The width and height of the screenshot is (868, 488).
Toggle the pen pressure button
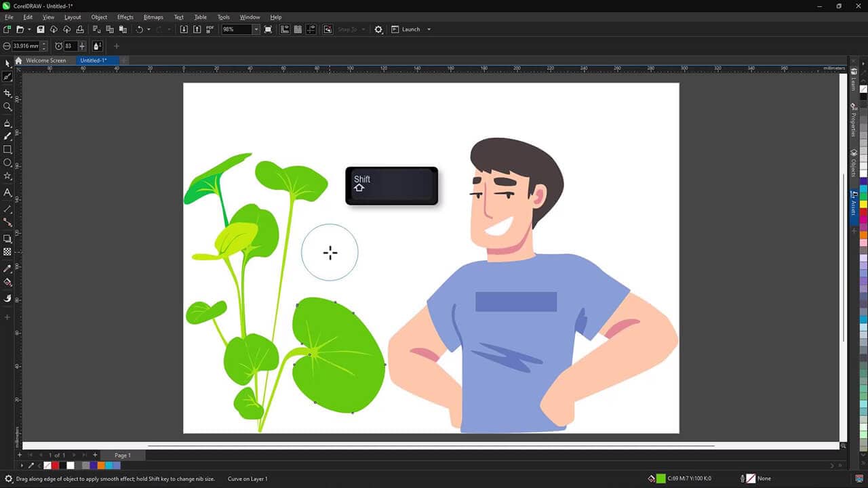tap(98, 46)
